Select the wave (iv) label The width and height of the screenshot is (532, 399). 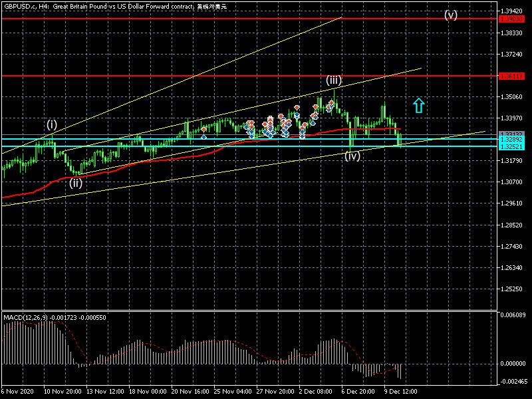[x=352, y=156]
